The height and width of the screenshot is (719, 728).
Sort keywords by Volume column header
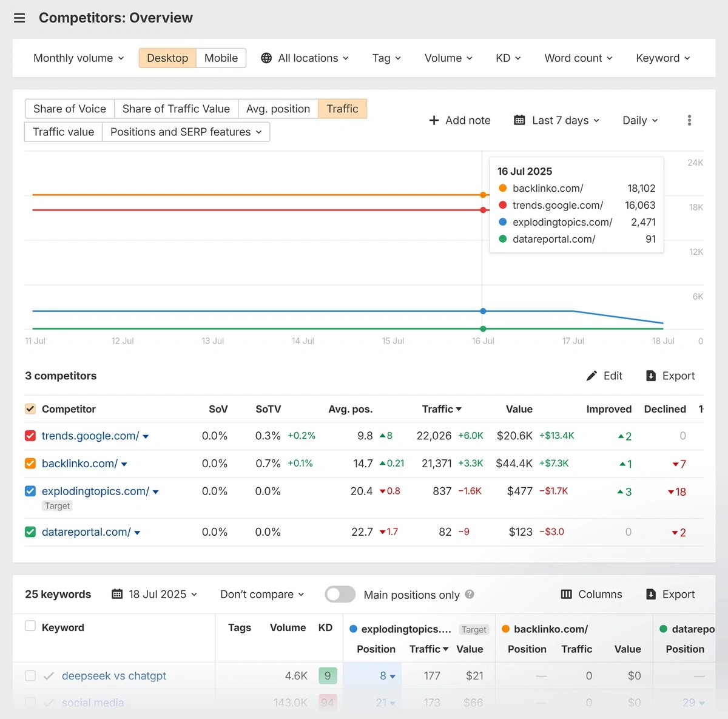[x=288, y=627]
